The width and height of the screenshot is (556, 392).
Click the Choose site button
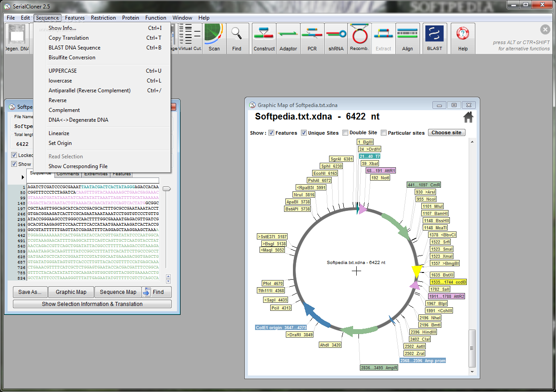tap(446, 132)
